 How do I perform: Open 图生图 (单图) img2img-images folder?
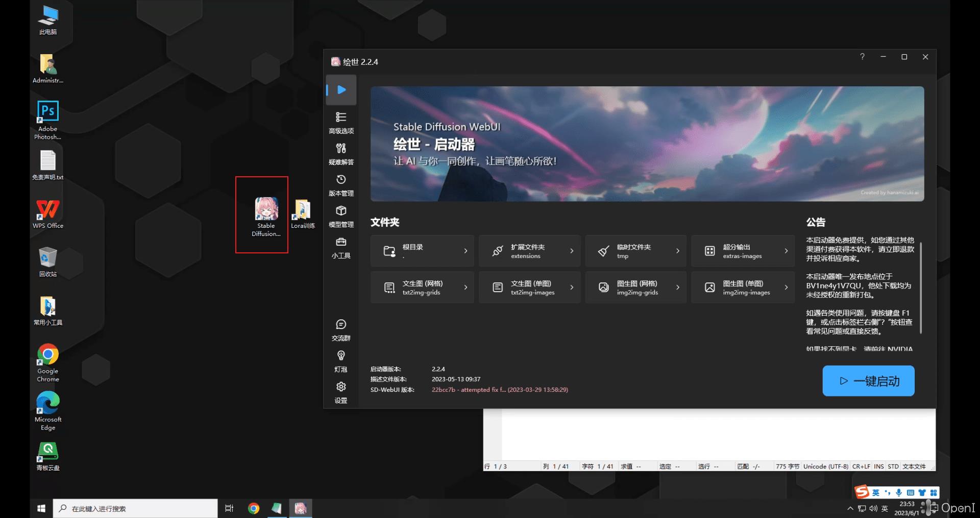743,288
